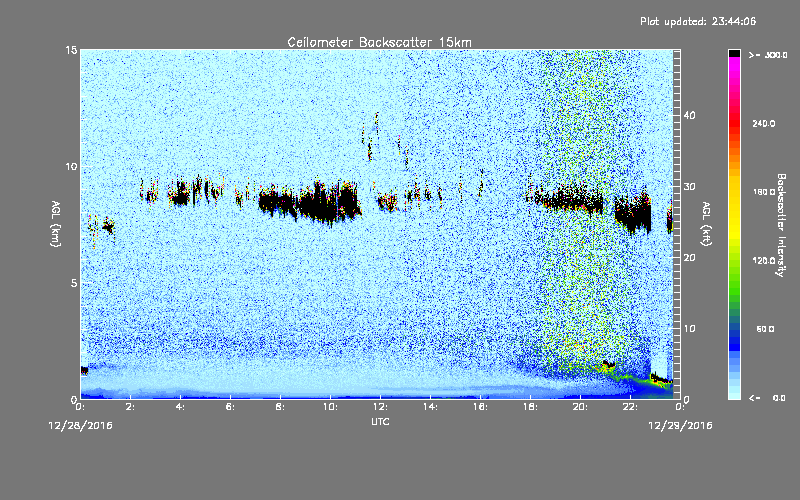
Task: Click the '20:' hour tick label
Action: click(x=580, y=407)
